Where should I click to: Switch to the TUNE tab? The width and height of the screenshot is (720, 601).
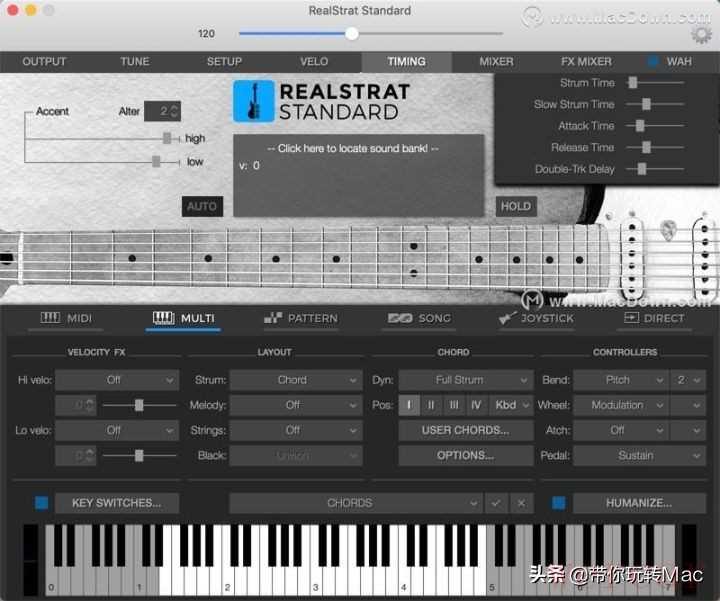135,62
